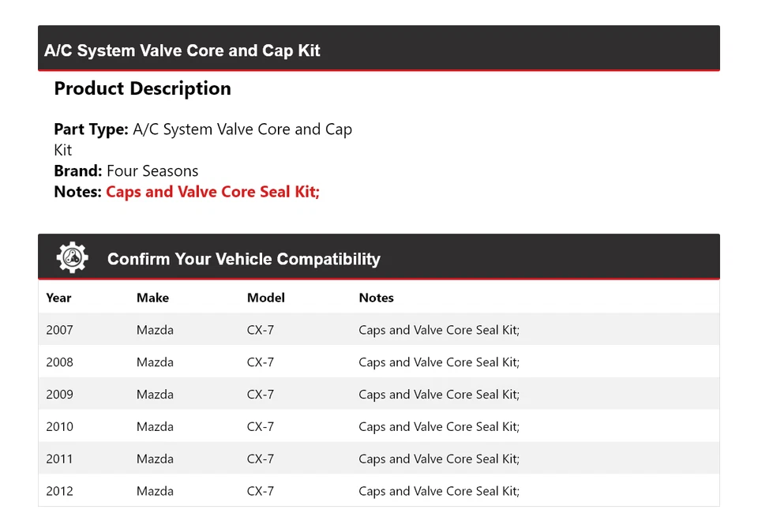
Task: Click the notes cell in 2007 row
Action: [x=439, y=330]
